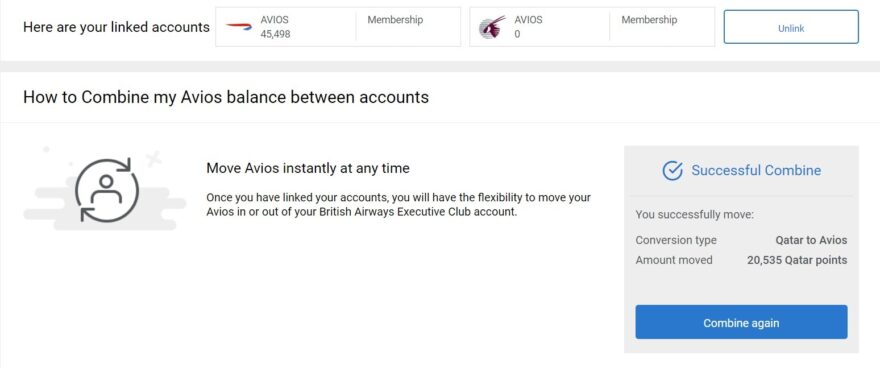Click the '20,535 Qatar points' amount
The width and height of the screenshot is (880, 368).
tap(797, 260)
